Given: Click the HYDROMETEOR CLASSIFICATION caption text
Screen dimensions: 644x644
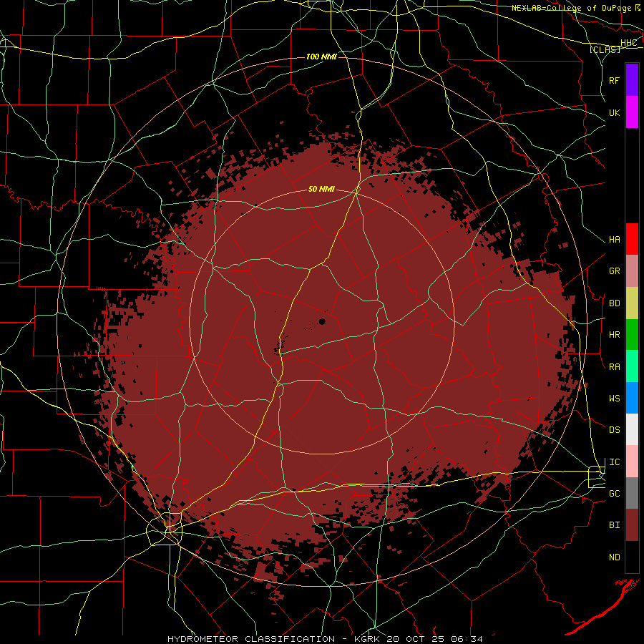Looking at the screenshot, I should click(251, 639).
